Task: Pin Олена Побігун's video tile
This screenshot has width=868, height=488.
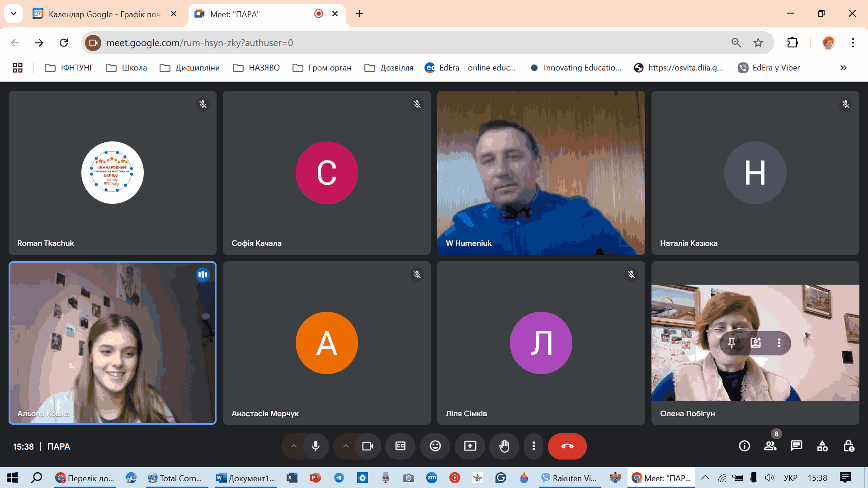Action: pos(731,343)
